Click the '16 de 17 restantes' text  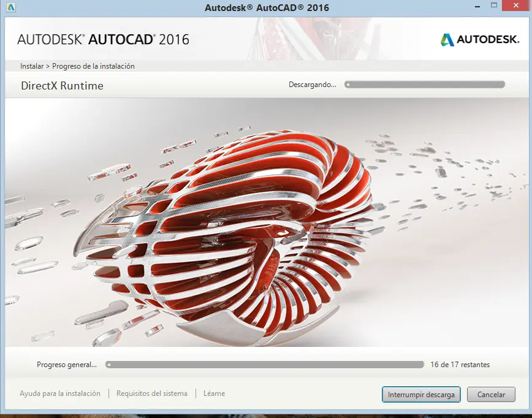460,365
